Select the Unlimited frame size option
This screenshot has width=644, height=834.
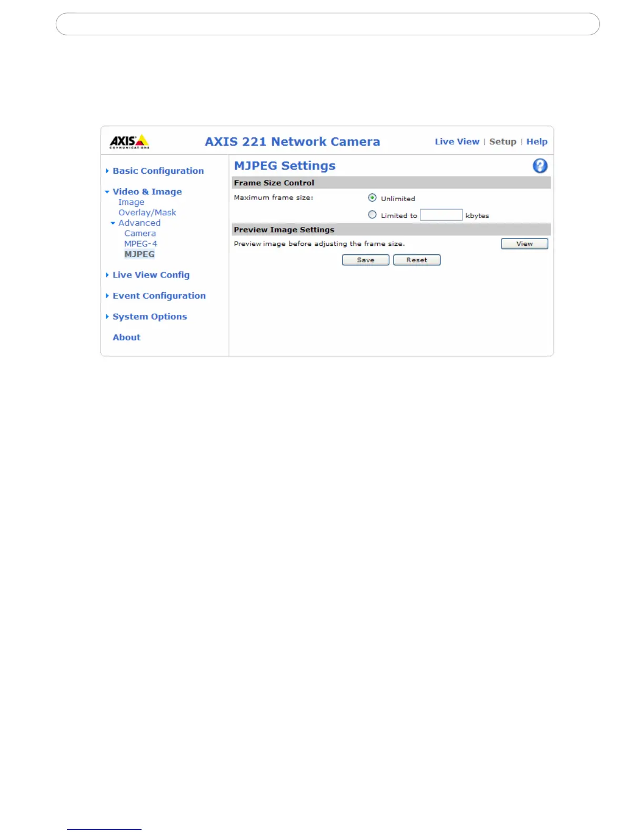pyautogui.click(x=372, y=198)
